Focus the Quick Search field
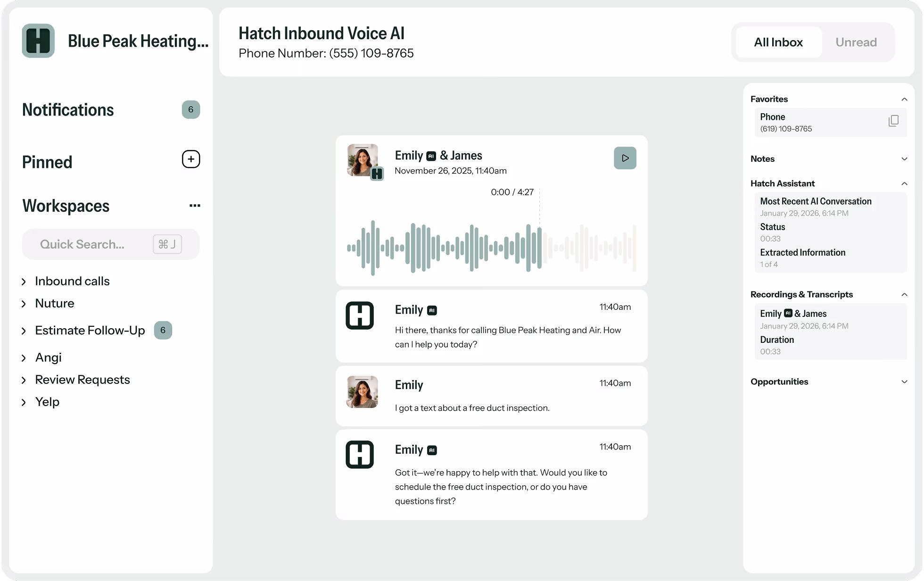Image resolution: width=924 pixels, height=581 pixels. [111, 244]
